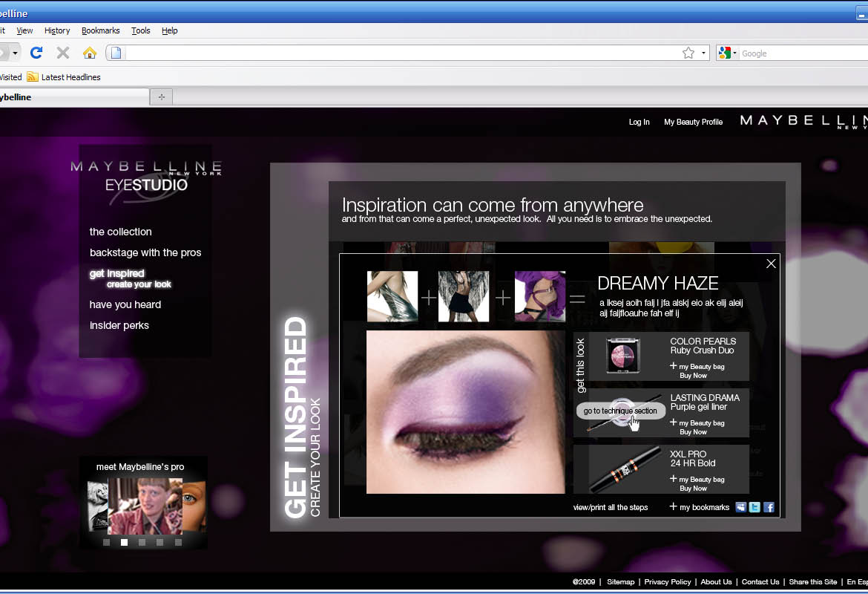
Task: Click in the Google search field
Action: point(801,53)
